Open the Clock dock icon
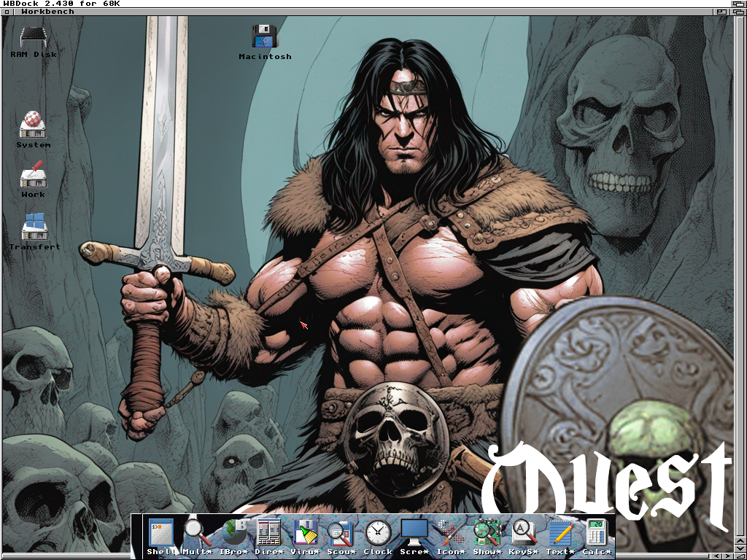747x560 pixels. 378,537
